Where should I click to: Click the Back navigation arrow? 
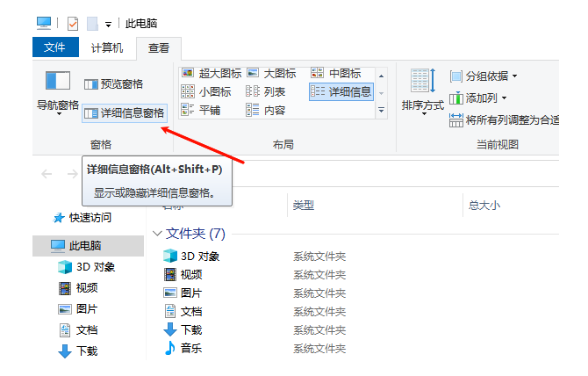(47, 174)
